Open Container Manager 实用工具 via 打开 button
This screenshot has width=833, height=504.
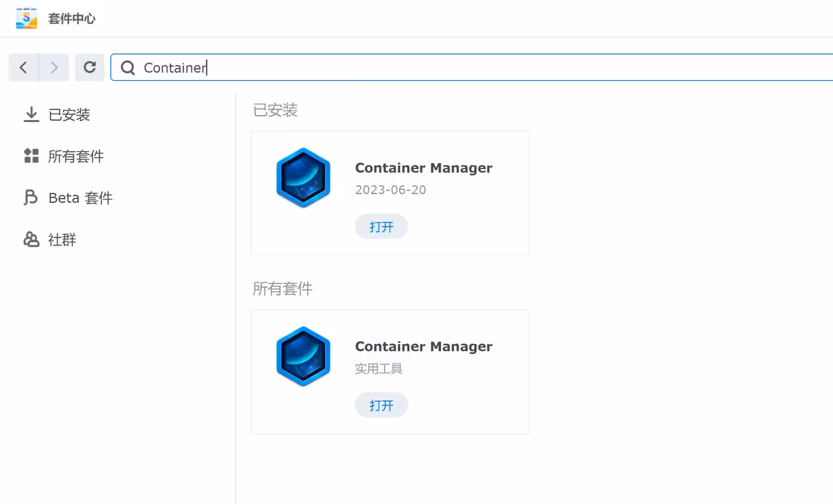click(381, 405)
